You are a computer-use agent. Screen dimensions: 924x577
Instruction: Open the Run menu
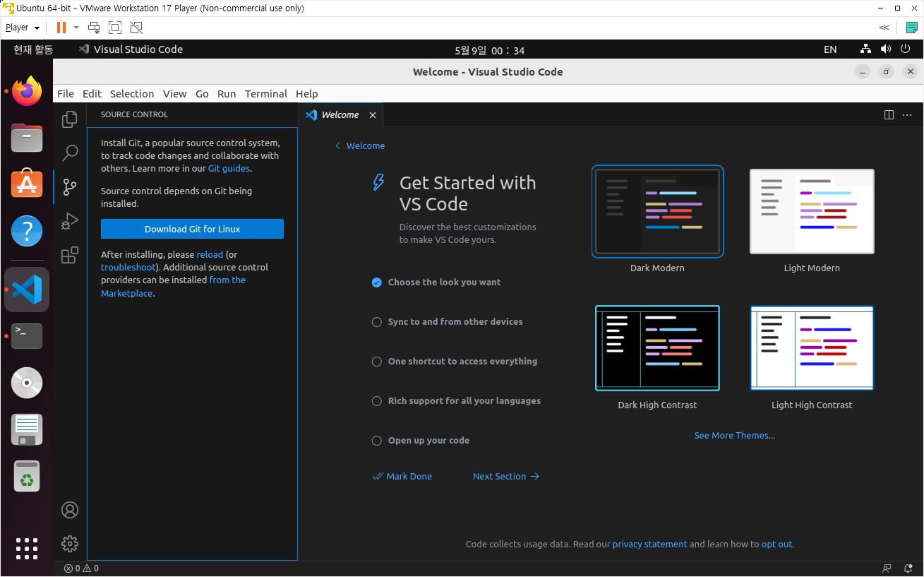[x=227, y=94]
